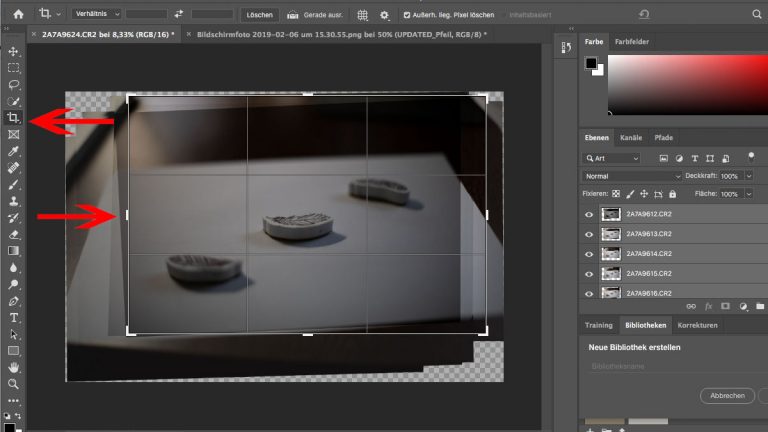
Task: Switch to the Farbfelder tab
Action: click(x=631, y=42)
